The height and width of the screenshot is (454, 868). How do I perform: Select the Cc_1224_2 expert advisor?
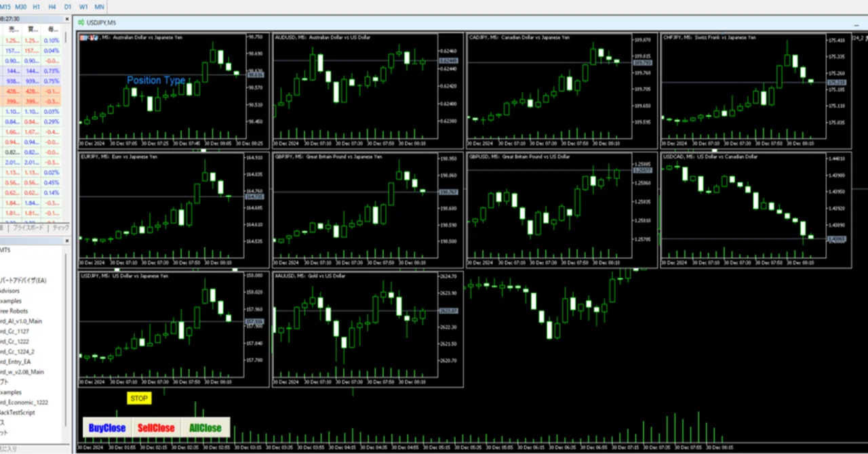pos(18,352)
